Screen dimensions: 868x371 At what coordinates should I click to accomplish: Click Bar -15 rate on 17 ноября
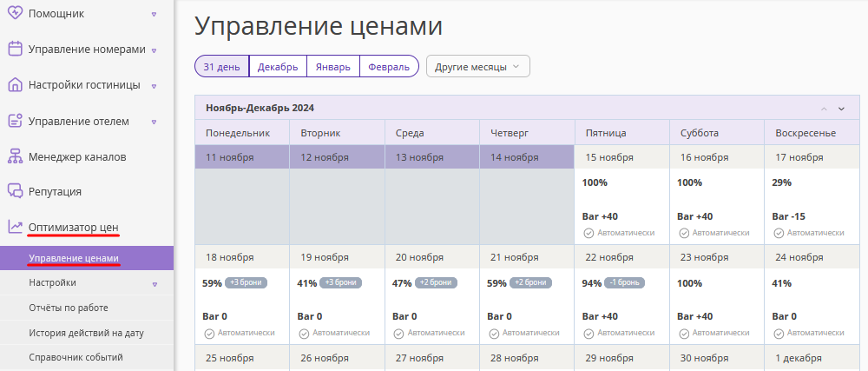point(789,216)
